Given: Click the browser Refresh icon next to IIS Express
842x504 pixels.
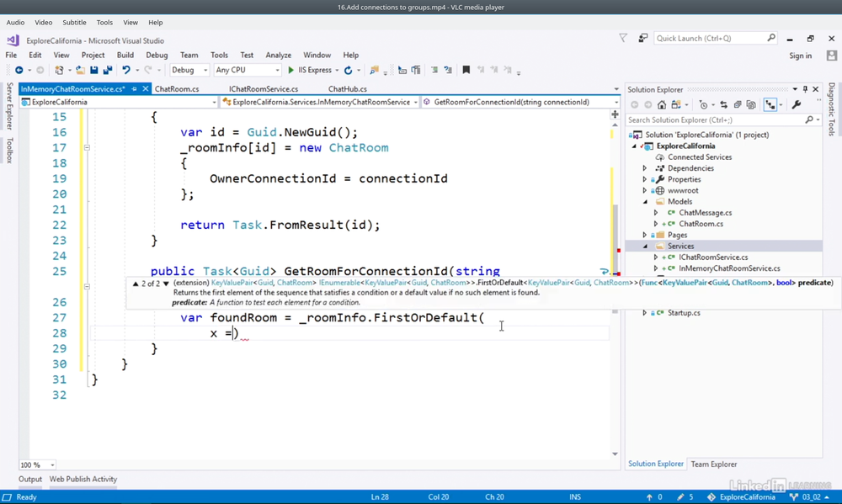Looking at the screenshot, I should [348, 71].
